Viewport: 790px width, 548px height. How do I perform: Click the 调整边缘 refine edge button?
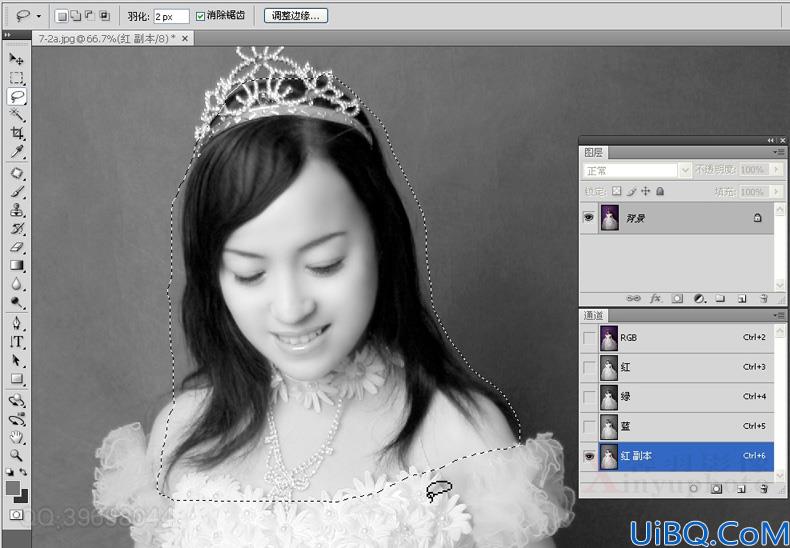[x=296, y=16]
